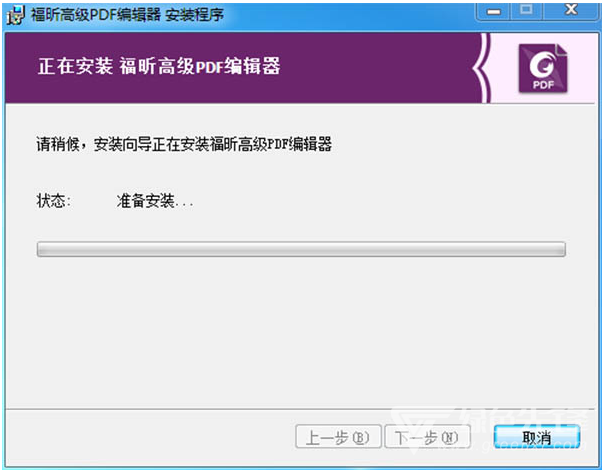Click the installation progress bar
This screenshot has height=471, width=605.
click(301, 249)
